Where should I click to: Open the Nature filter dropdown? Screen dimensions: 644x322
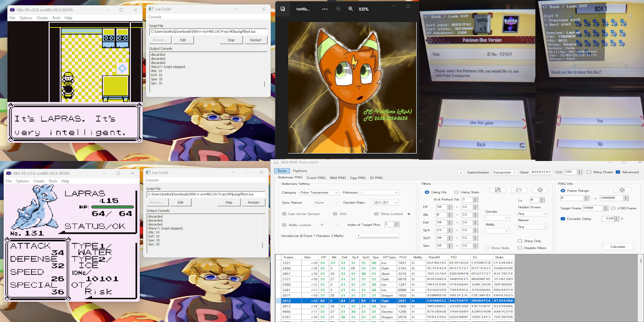pos(532,227)
